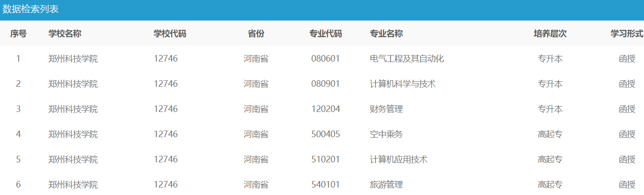This screenshot has height=195, width=644.
Task: Click the 专业名称 column header
Action: [x=386, y=34]
